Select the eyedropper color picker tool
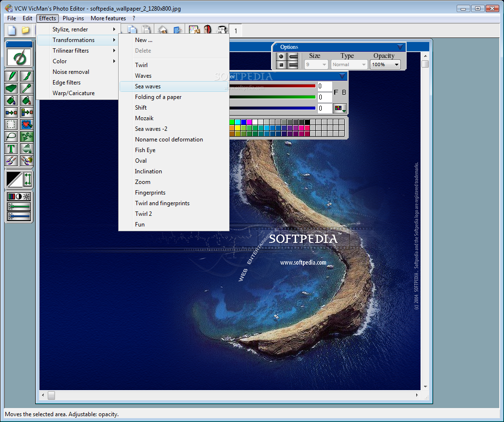Viewport: 504px width, 422px height. point(27,88)
